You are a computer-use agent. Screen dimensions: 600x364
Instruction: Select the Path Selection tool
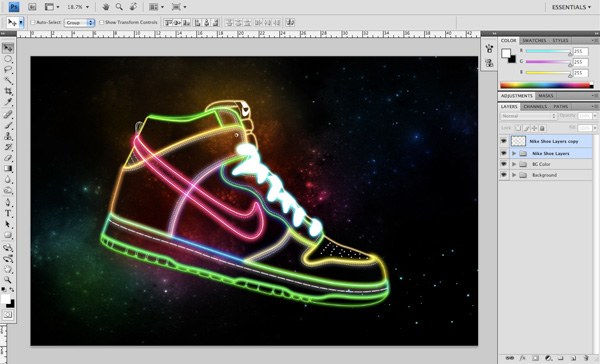[x=8, y=225]
